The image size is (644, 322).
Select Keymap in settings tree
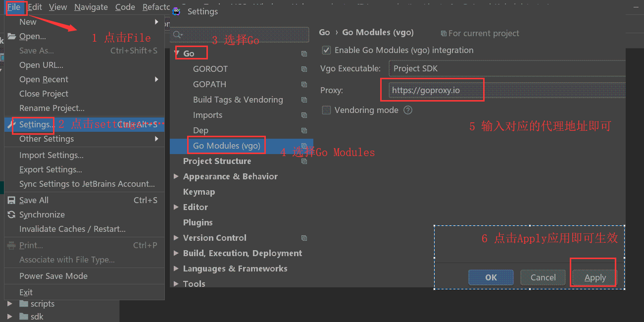pyautogui.click(x=199, y=192)
